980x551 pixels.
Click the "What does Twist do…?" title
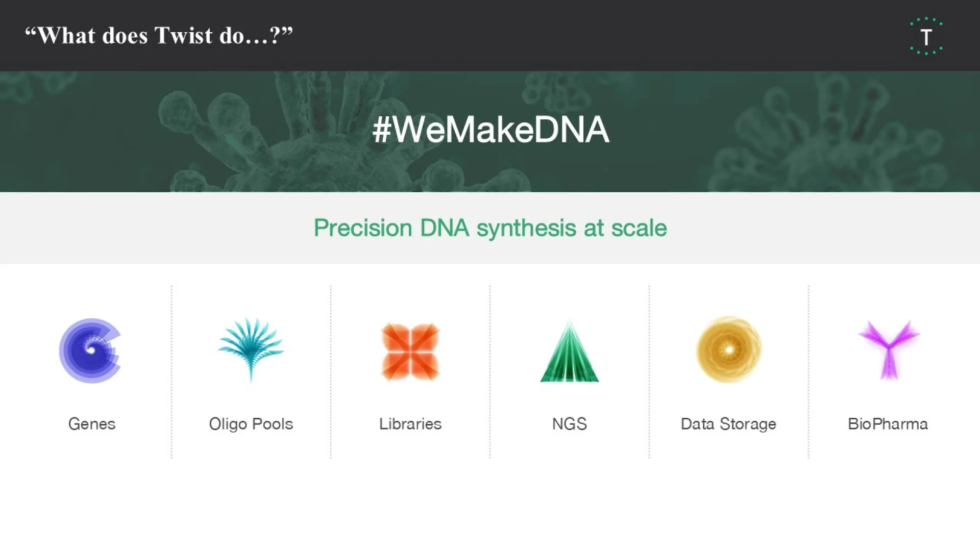click(159, 36)
